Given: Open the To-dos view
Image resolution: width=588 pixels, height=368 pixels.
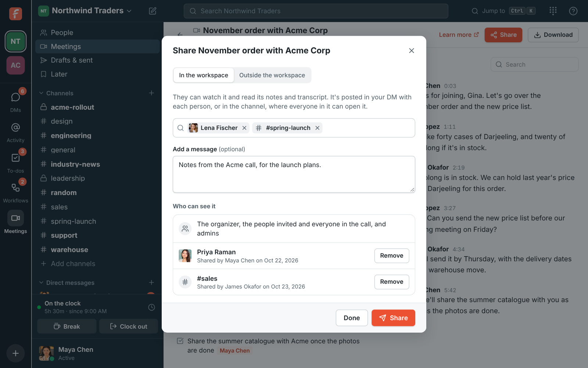Looking at the screenshot, I should pyautogui.click(x=15, y=162).
